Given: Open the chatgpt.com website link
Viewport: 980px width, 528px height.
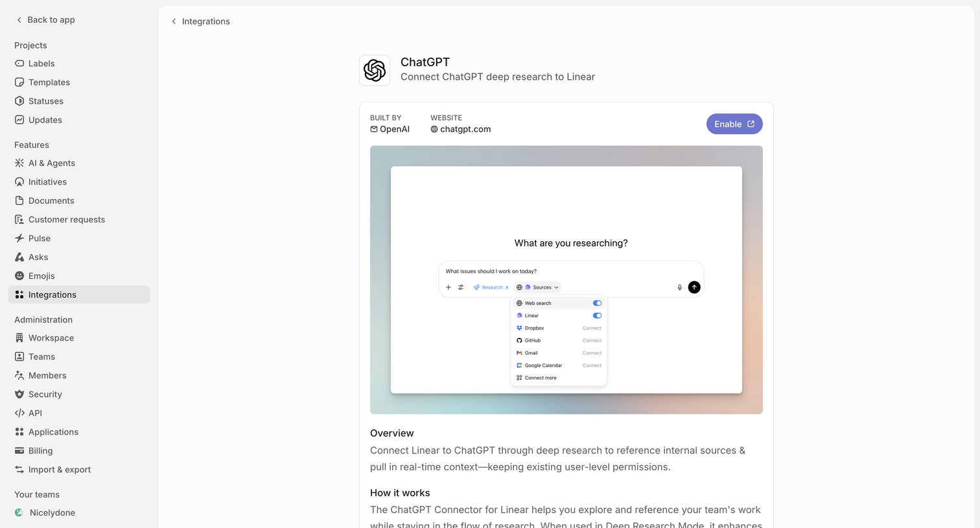Looking at the screenshot, I should [x=461, y=129].
